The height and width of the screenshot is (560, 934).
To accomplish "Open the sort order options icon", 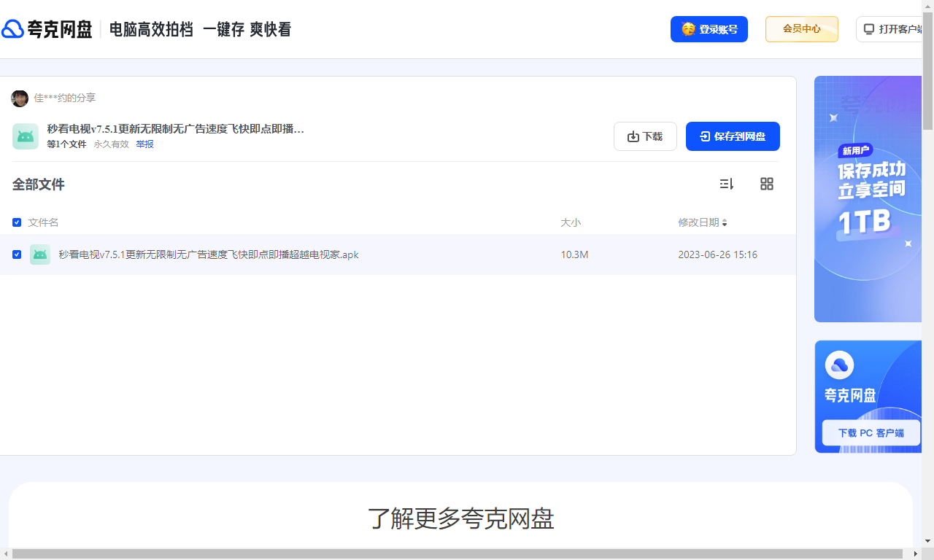I will [x=727, y=184].
